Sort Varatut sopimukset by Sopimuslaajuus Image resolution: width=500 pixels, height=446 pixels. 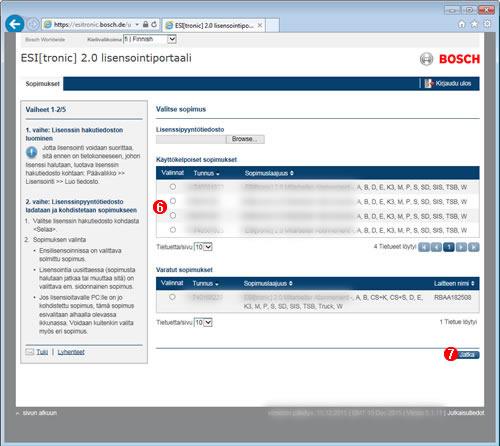click(268, 284)
